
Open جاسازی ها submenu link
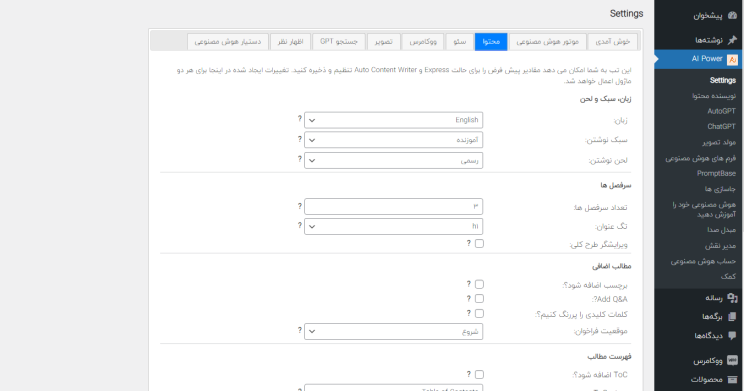point(720,189)
